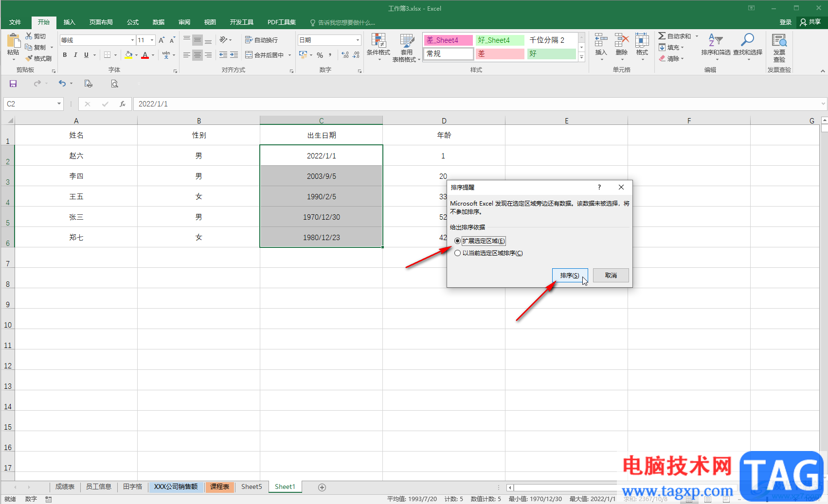Click 登录 sign-in link
Screen dimensions: 828x504
point(786,22)
